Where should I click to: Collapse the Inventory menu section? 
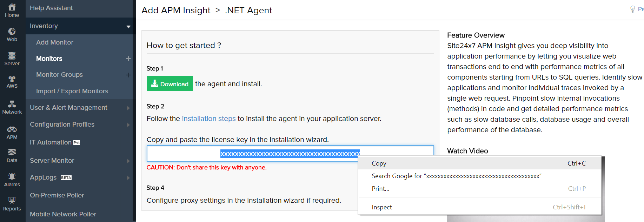coord(128,26)
